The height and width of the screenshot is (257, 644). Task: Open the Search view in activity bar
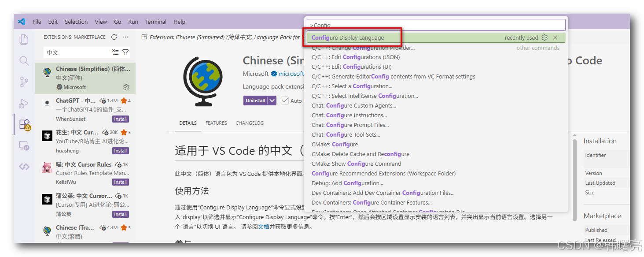tap(24, 61)
